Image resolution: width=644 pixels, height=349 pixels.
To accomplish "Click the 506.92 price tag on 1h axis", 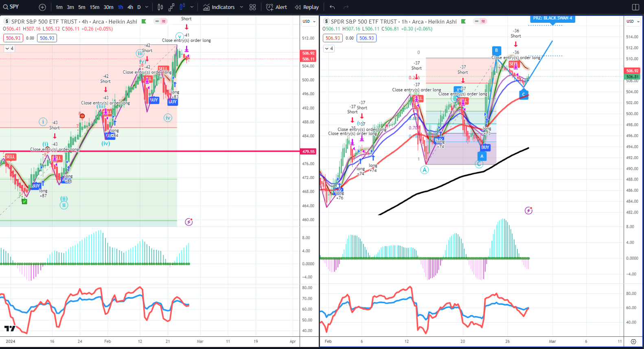I will [632, 71].
